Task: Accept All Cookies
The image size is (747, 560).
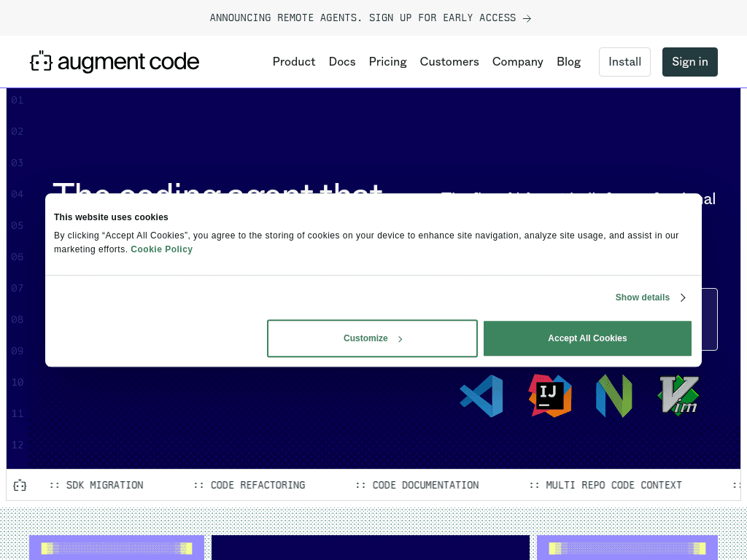Action: tap(587, 338)
